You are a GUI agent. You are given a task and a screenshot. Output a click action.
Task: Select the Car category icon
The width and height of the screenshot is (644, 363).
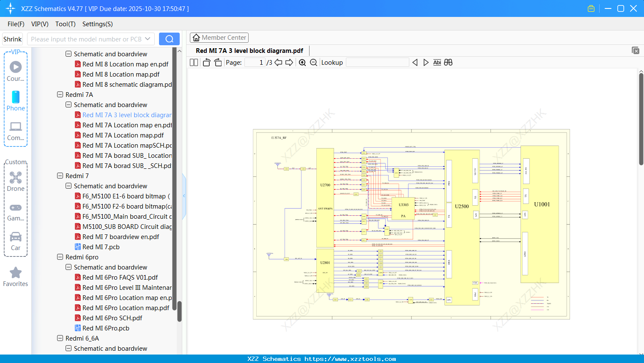(16, 240)
